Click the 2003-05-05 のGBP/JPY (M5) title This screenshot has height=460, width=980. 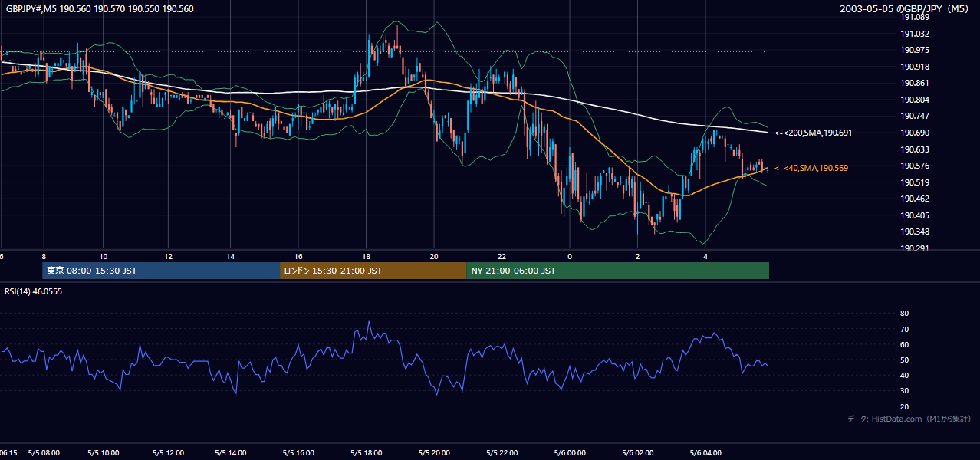906,9
